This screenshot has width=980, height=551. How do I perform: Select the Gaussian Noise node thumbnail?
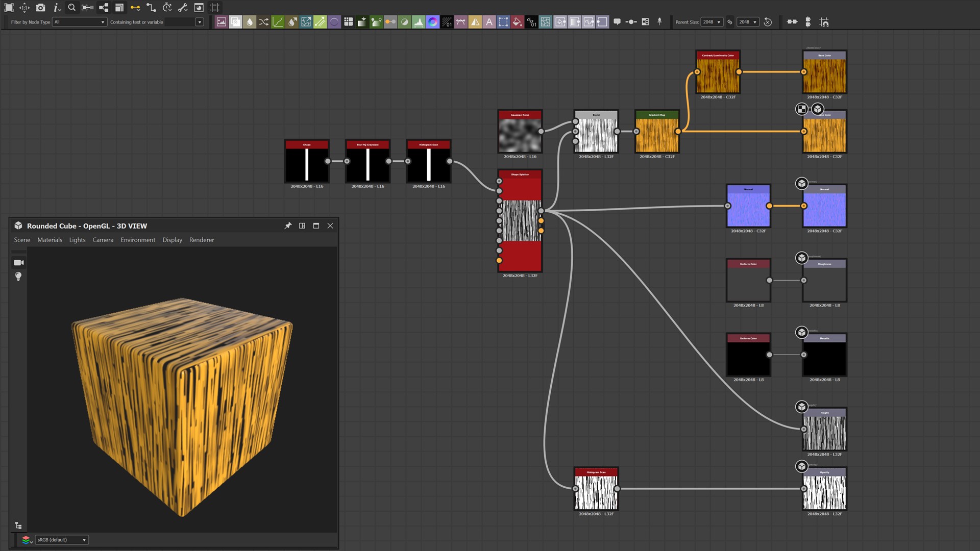coord(520,135)
